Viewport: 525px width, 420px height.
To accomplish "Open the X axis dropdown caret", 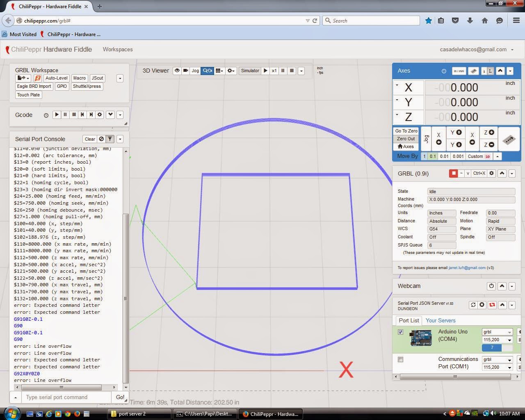I will [397, 85].
